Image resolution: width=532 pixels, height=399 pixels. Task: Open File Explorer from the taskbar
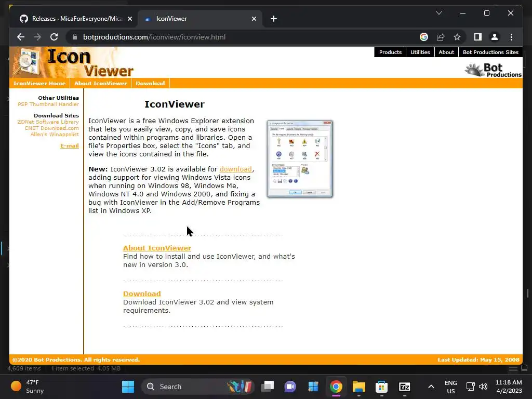[x=358, y=387]
